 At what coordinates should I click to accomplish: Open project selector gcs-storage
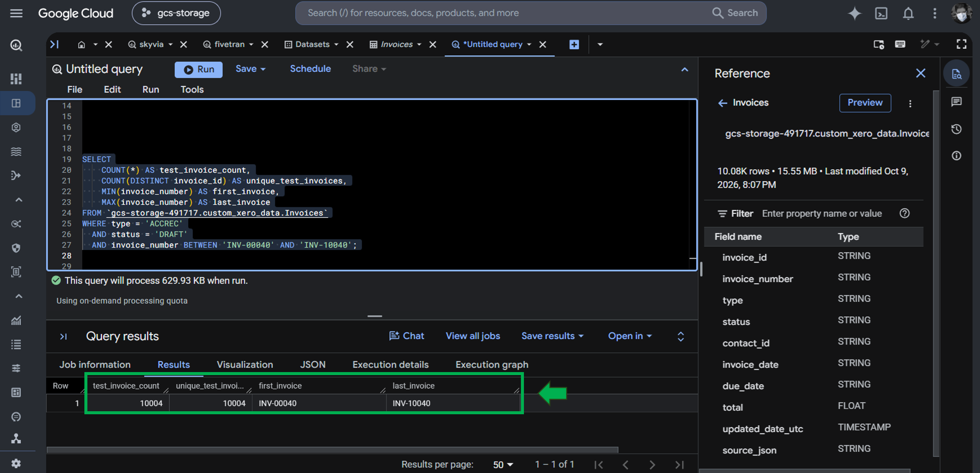tap(176, 13)
